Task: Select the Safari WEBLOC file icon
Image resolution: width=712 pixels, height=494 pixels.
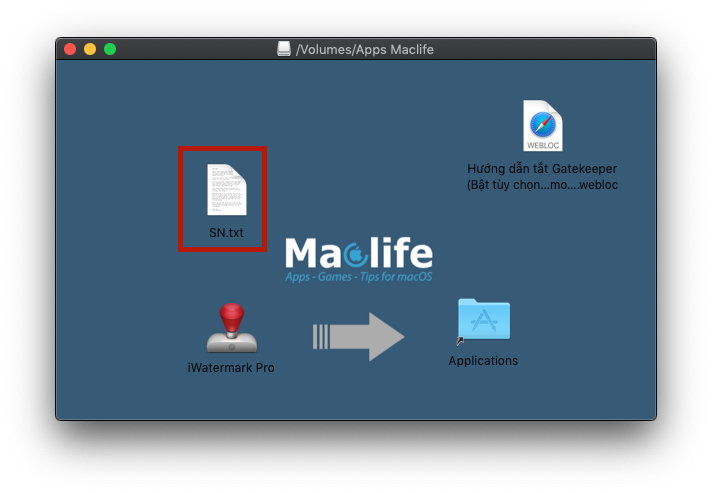Action: pos(543,126)
